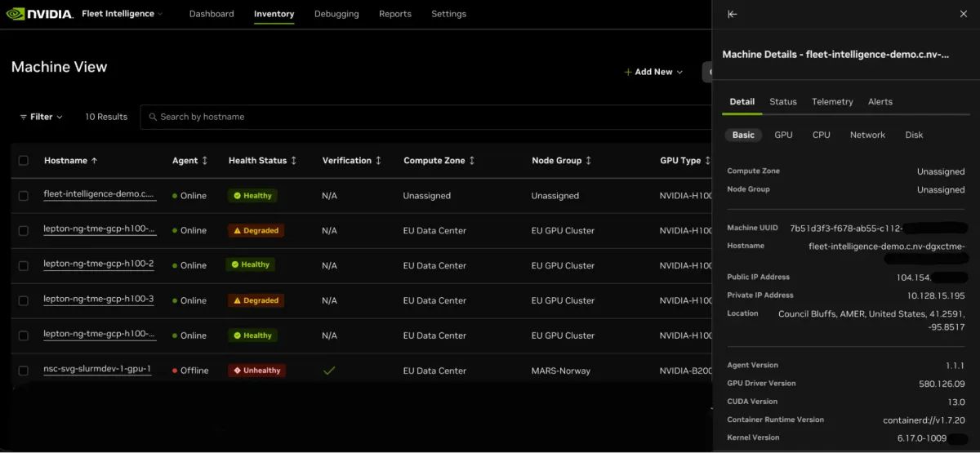
Task: Click the NVIDIA logo
Action: pos(41,14)
